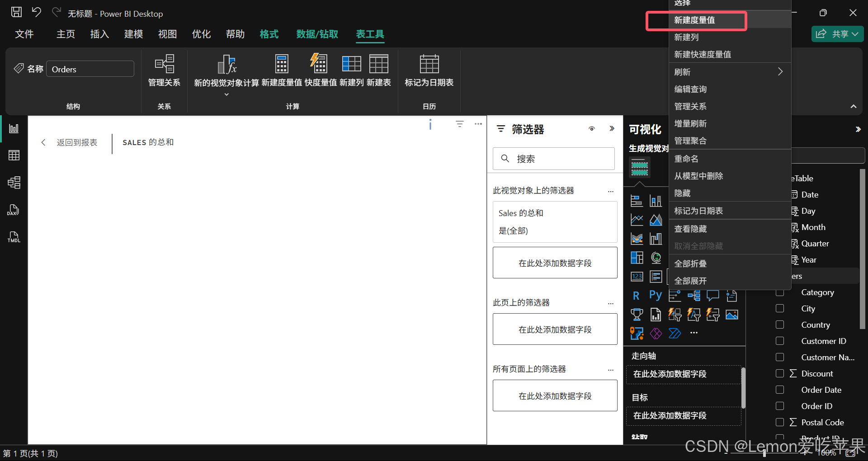Toggle filter pane eye visibility
The width and height of the screenshot is (868, 461).
tap(592, 129)
